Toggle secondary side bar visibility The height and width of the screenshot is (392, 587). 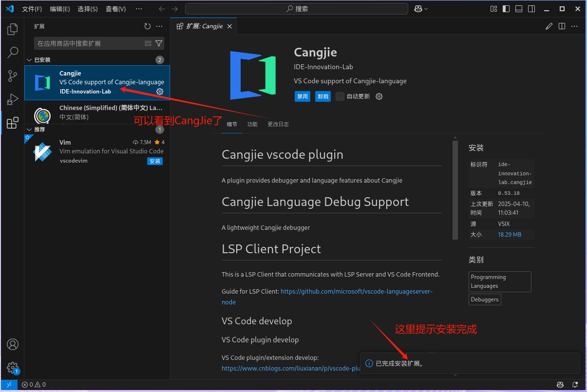532,9
